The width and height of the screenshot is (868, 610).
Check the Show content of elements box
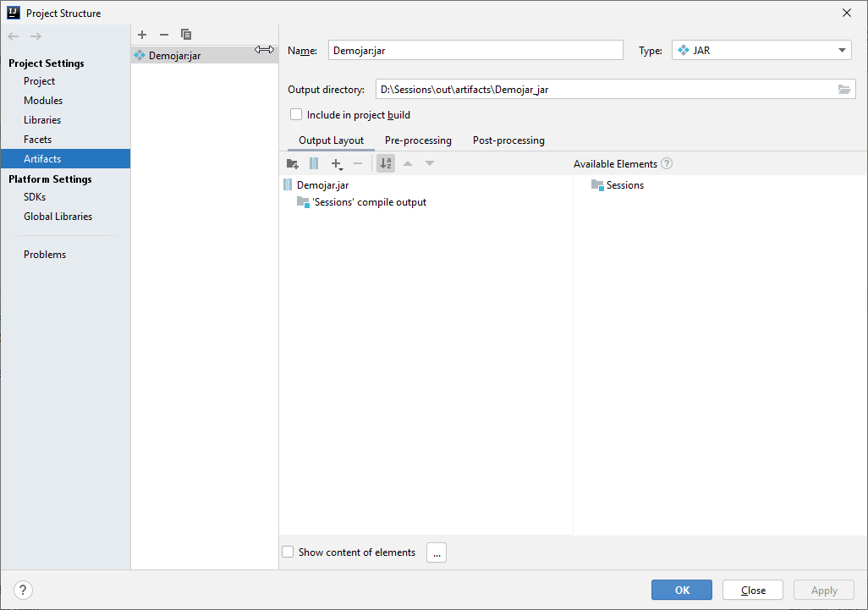coord(288,552)
